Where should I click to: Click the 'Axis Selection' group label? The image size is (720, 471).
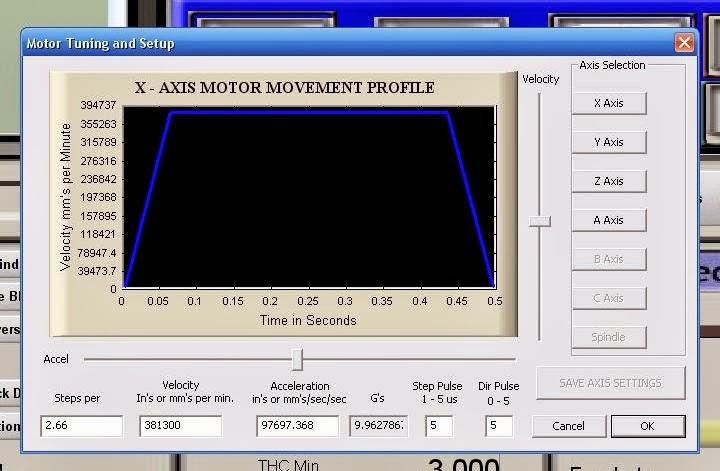(x=612, y=65)
